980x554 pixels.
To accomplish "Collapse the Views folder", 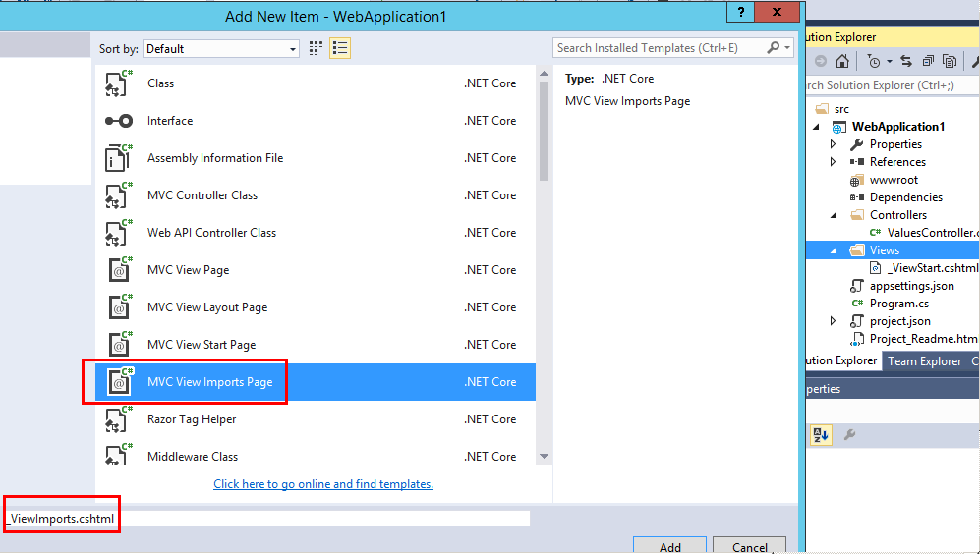I will point(834,250).
